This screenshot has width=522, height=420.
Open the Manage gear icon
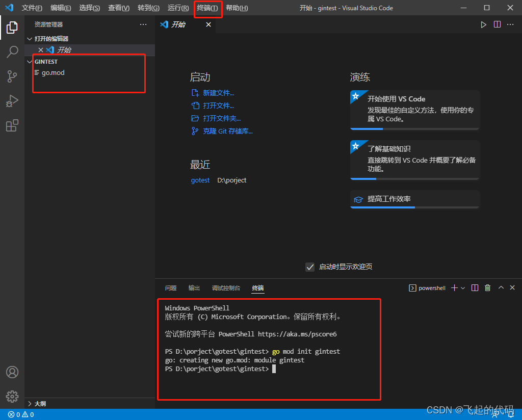coord(12,397)
